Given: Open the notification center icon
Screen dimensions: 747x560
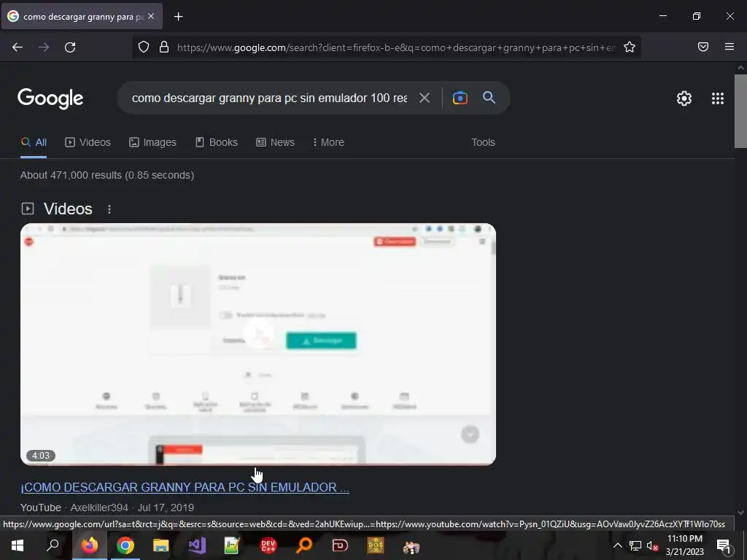Looking at the screenshot, I should [724, 546].
